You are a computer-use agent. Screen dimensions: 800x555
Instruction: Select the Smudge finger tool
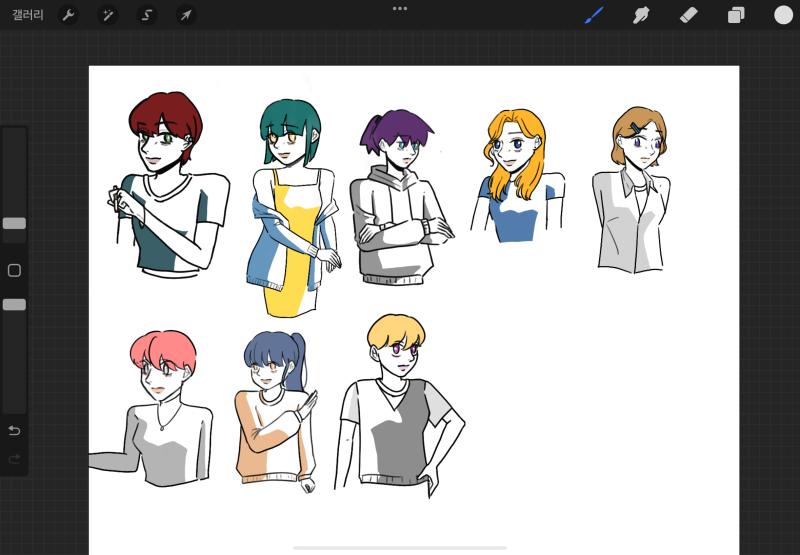click(641, 15)
